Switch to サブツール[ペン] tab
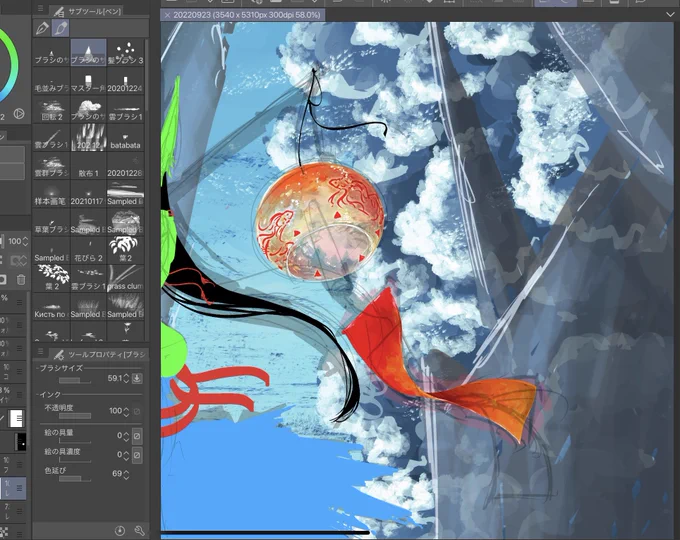Image resolution: width=680 pixels, height=540 pixels. click(x=87, y=11)
